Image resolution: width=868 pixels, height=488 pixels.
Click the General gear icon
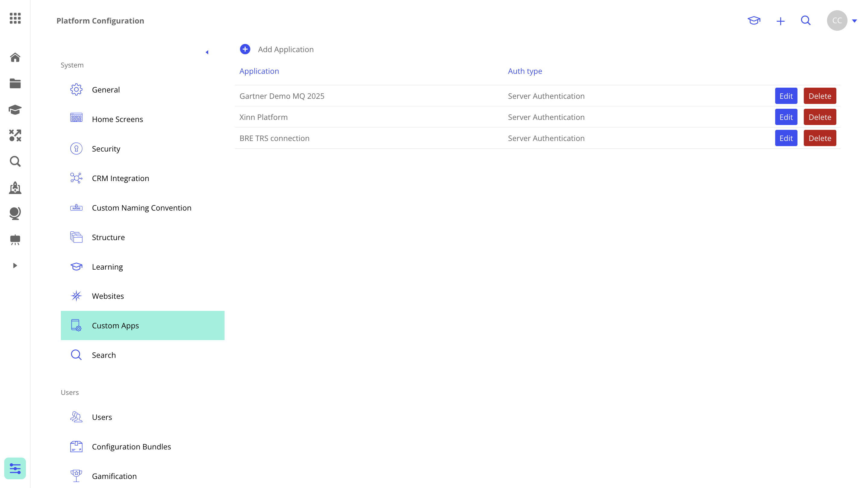point(76,89)
